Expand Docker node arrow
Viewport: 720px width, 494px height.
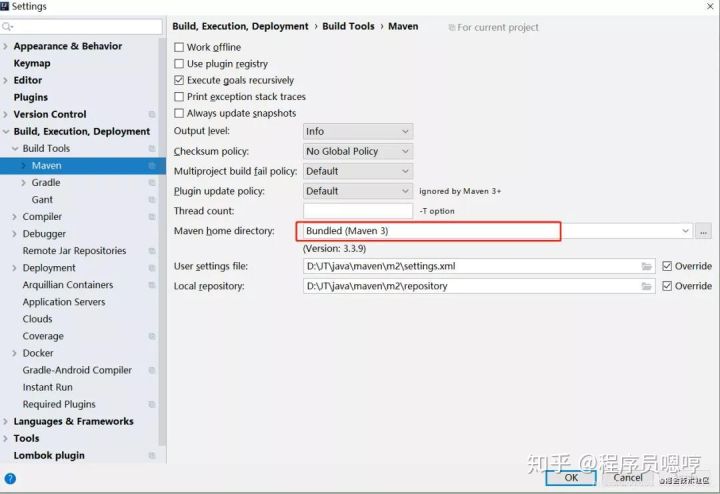point(15,353)
